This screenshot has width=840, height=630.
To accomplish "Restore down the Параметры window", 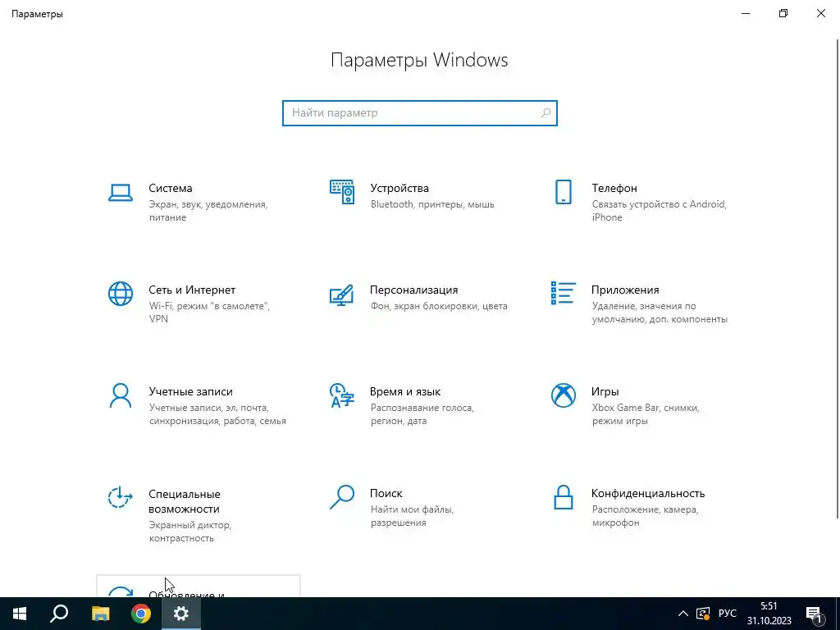I will tap(783, 13).
